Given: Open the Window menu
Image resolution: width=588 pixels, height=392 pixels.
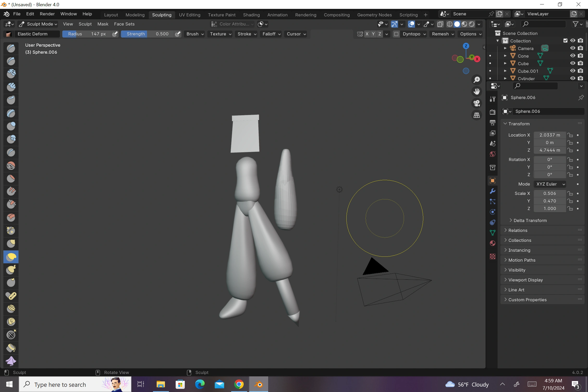Looking at the screenshot, I should tap(68, 14).
